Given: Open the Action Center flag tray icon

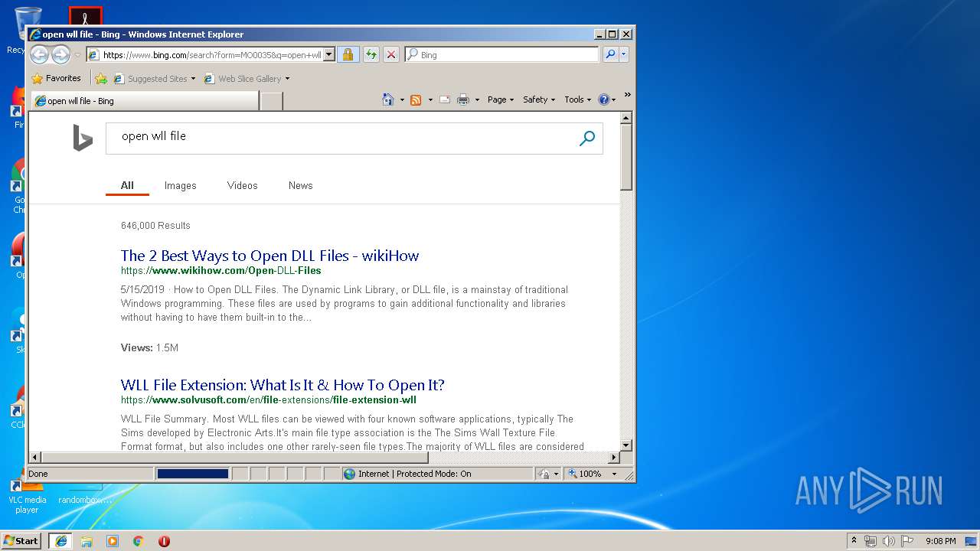Looking at the screenshot, I should tap(907, 540).
